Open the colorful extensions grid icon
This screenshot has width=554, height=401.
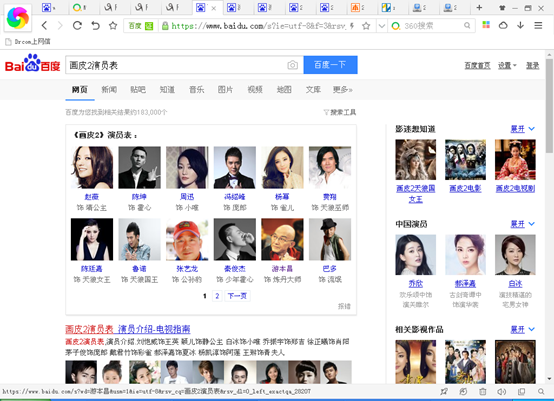point(486,25)
